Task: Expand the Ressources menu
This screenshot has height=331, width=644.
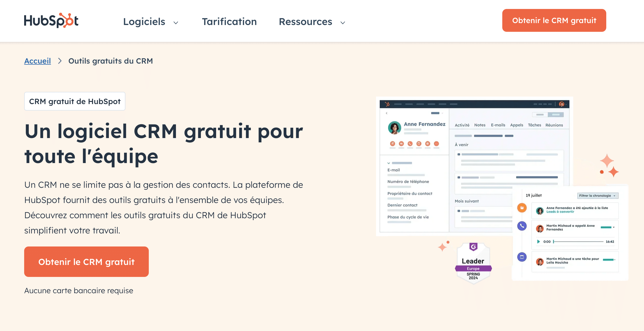Action: [312, 22]
